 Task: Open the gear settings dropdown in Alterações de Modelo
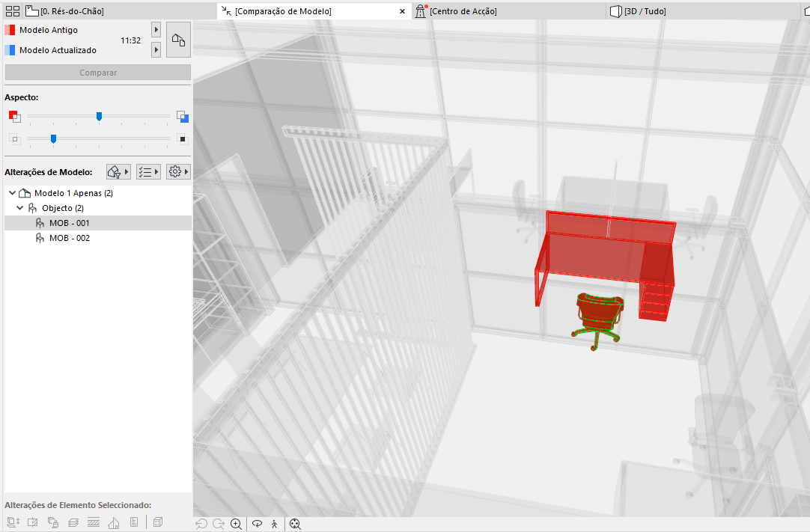[x=178, y=172]
